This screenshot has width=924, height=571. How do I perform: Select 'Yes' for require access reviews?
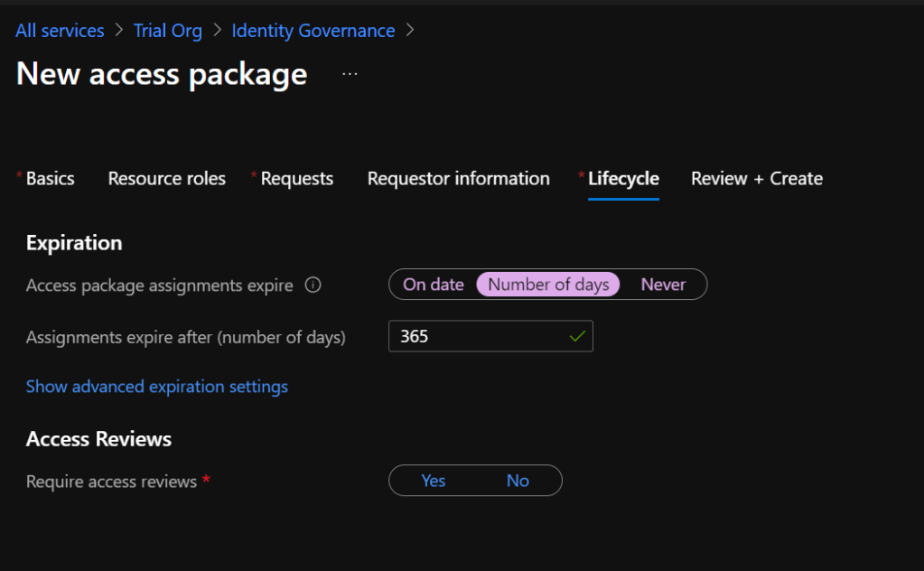pyautogui.click(x=433, y=481)
